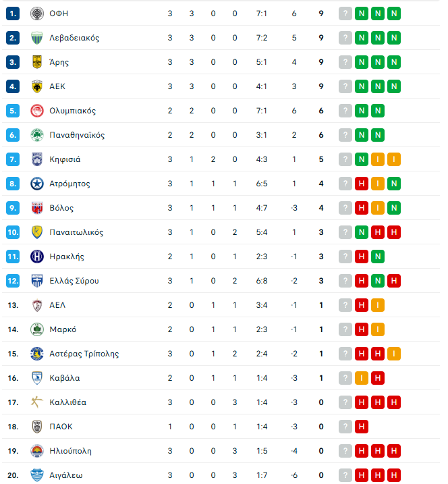Open the Αστέρας Τρίπολης team link
The image size is (448, 484).
coord(84,354)
